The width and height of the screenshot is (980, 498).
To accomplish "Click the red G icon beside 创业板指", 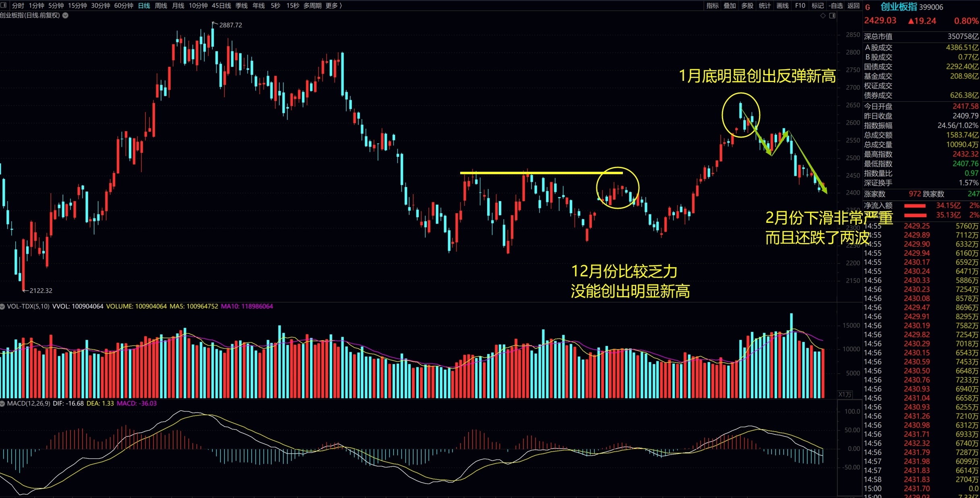I will (868, 7).
